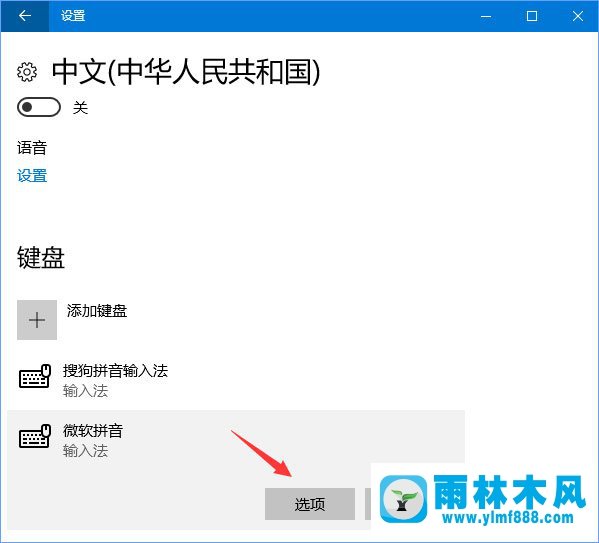The height and width of the screenshot is (543, 599).
Task: Click the settings gear icon beside 中文 heading
Action: click(27, 71)
